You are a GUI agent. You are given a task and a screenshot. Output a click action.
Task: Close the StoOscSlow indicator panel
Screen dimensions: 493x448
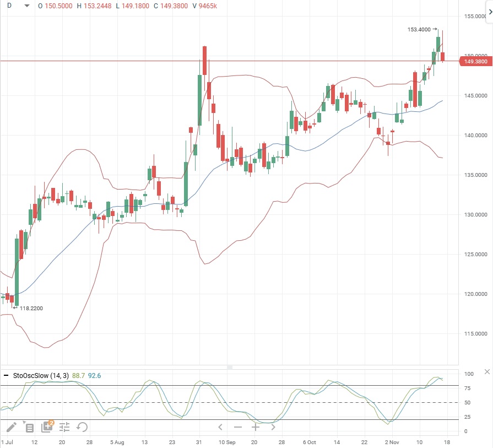(x=487, y=372)
